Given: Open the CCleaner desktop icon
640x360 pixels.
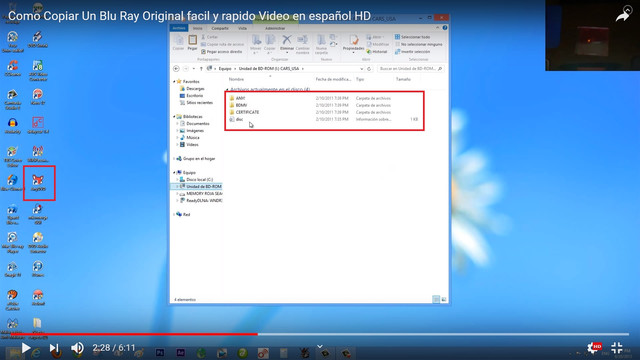Looking at the screenshot, I should coord(13,68).
